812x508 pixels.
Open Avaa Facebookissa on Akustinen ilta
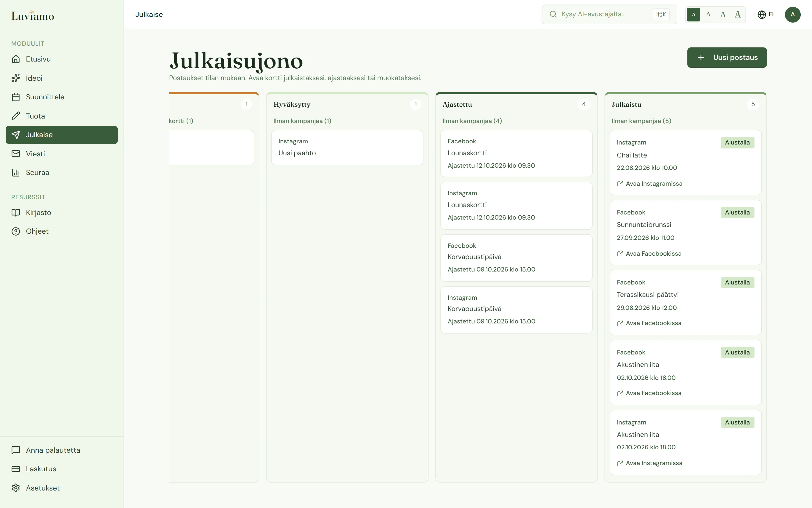pyautogui.click(x=649, y=393)
